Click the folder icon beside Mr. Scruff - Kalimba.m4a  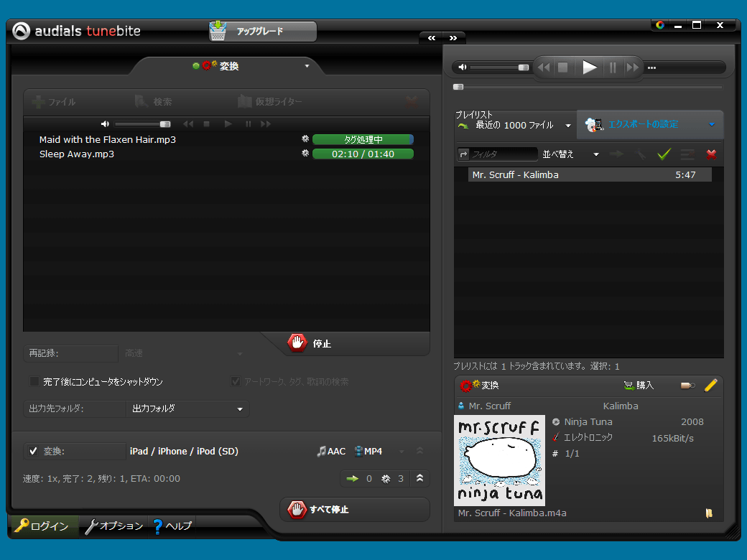(x=709, y=513)
